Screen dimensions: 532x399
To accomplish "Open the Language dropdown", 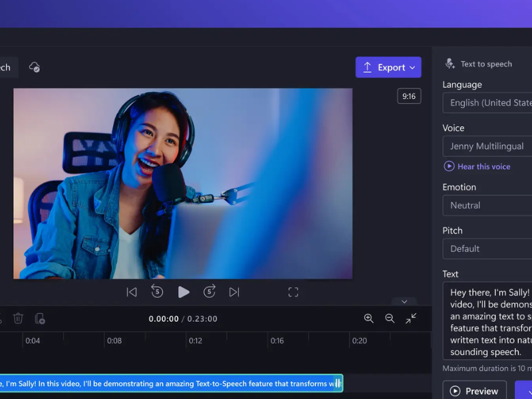I will coord(487,103).
